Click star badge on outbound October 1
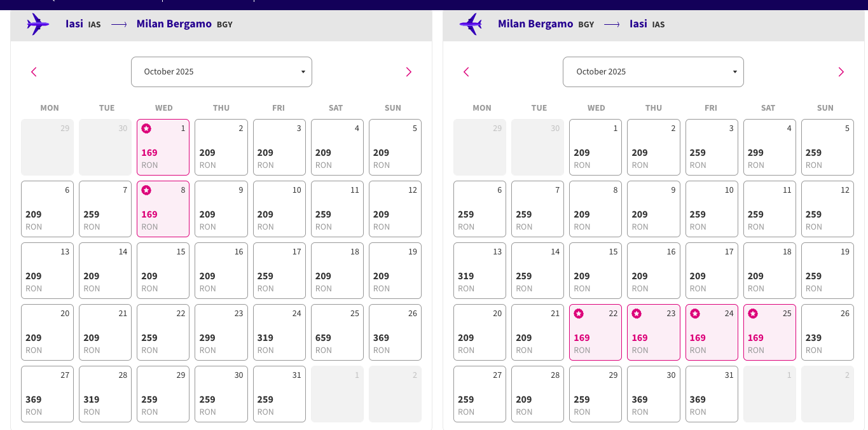 click(146, 128)
